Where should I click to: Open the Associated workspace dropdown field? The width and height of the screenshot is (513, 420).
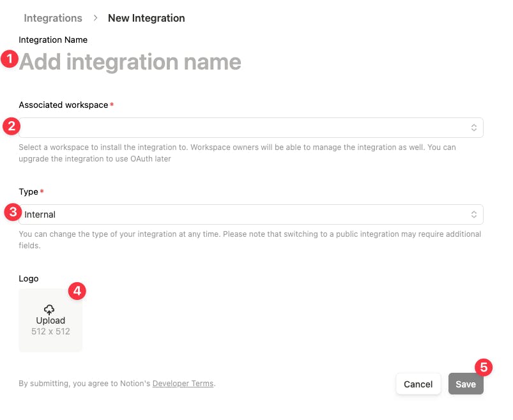pos(250,128)
